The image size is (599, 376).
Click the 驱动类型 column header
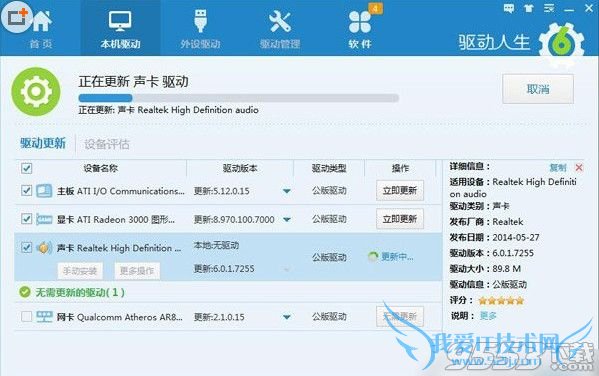pyautogui.click(x=329, y=168)
